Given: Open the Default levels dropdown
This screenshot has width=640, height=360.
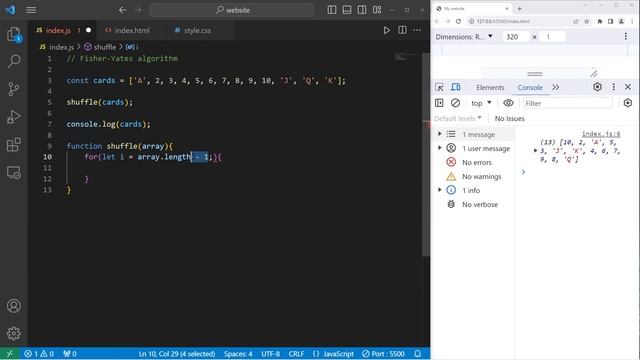Looking at the screenshot, I should (458, 118).
